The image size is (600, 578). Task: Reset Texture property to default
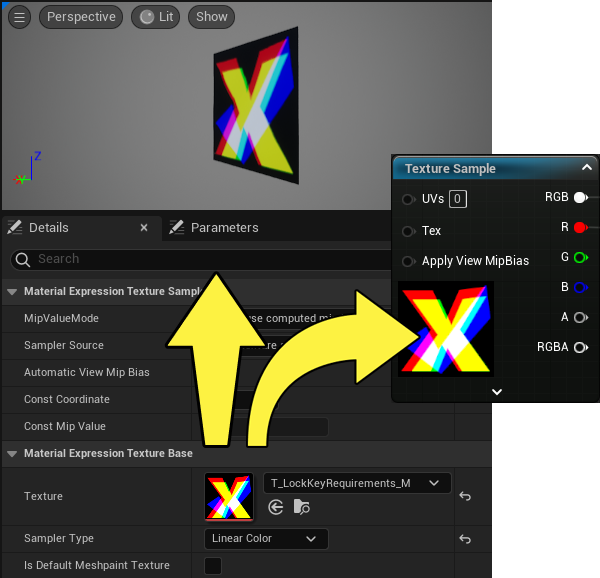[465, 496]
